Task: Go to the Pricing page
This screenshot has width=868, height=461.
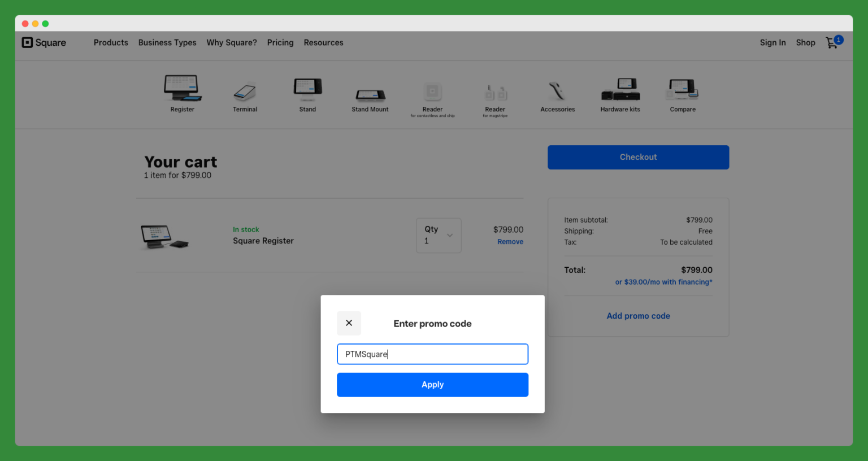Action: point(280,42)
